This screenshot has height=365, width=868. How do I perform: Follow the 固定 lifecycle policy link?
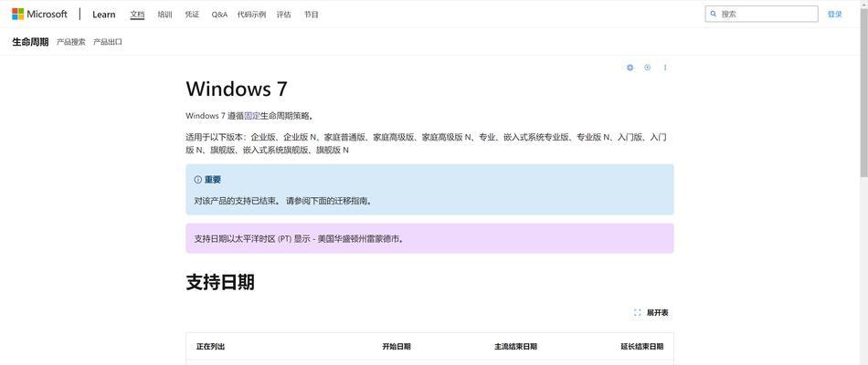click(252, 116)
